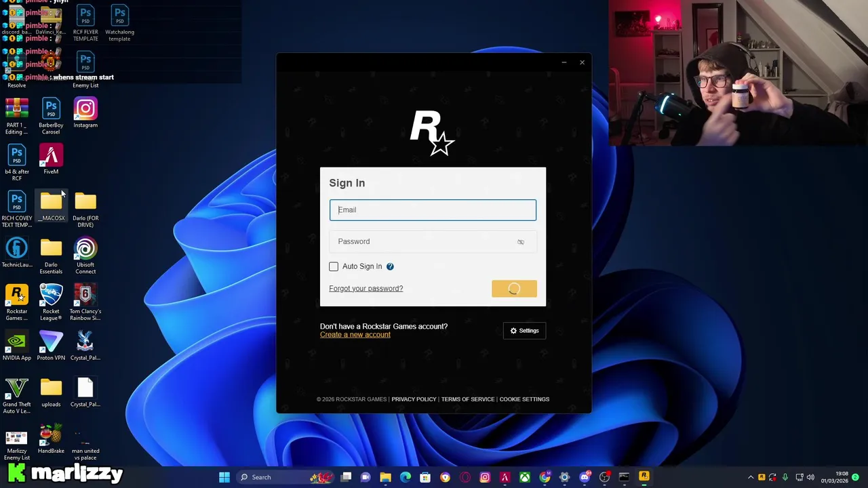This screenshot has height=488, width=868.
Task: Open the Windows Start menu
Action: tap(224, 477)
